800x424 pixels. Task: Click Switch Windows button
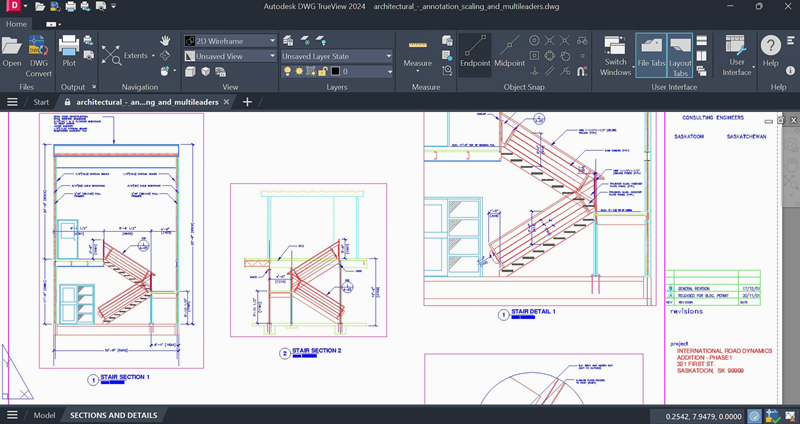click(615, 56)
